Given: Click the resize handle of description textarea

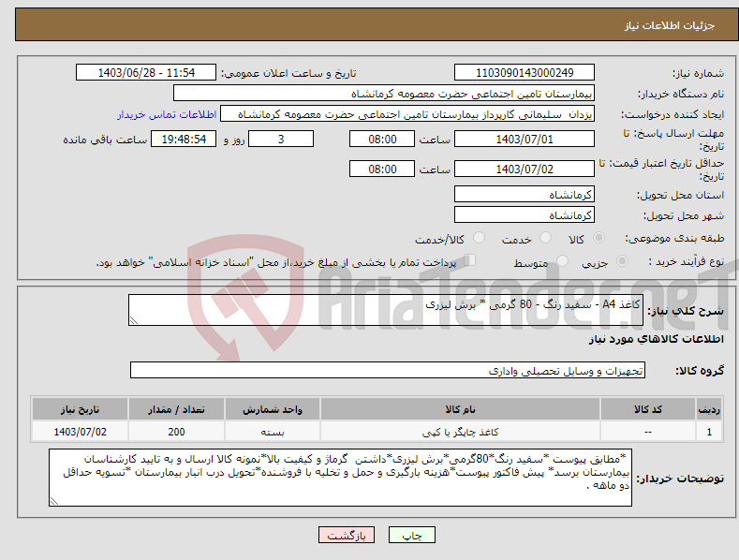Looking at the screenshot, I should (134, 320).
